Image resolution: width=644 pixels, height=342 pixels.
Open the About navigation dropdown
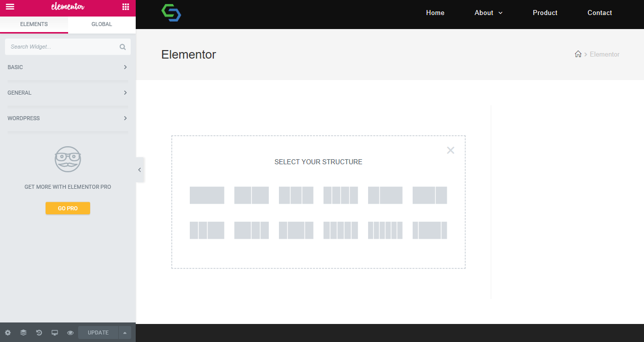pyautogui.click(x=488, y=13)
